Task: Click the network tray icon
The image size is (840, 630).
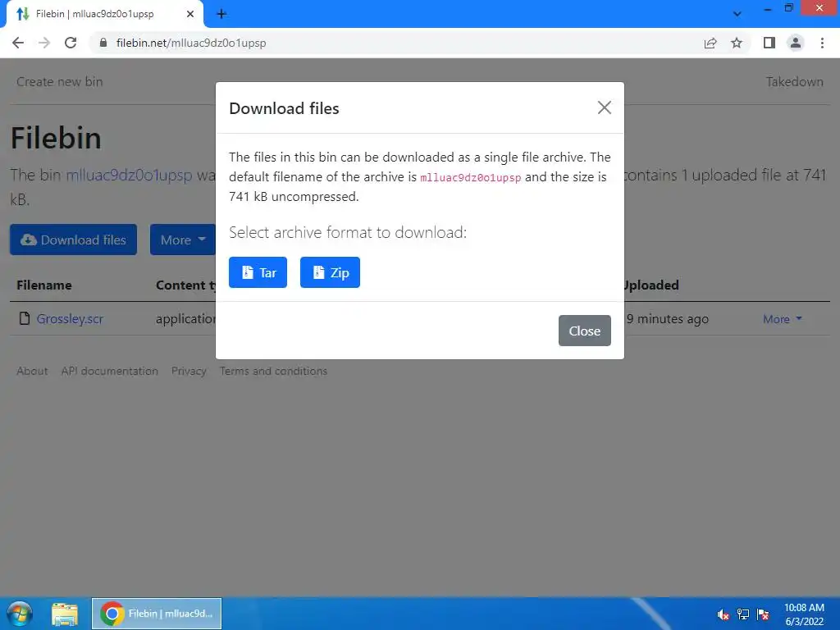Action: [x=743, y=614]
